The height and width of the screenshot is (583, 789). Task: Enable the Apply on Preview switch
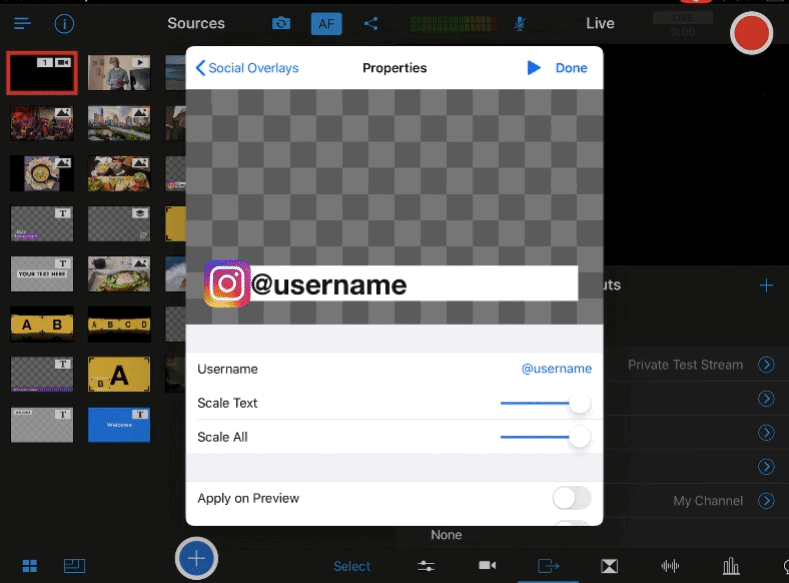pos(572,498)
